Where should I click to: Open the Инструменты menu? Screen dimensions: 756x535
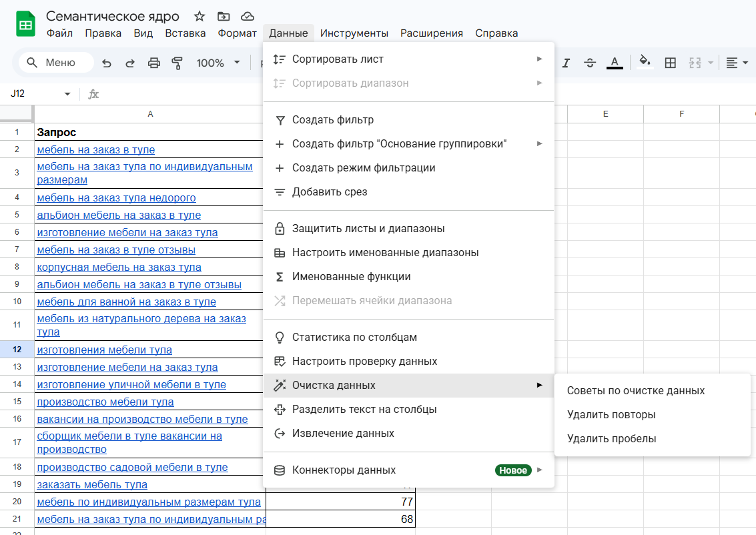pos(354,33)
